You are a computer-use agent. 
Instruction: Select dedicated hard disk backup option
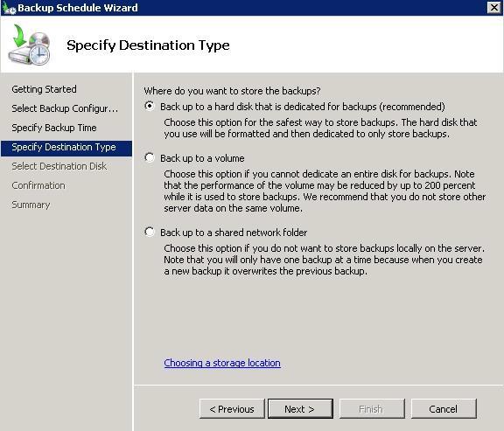[x=150, y=106]
